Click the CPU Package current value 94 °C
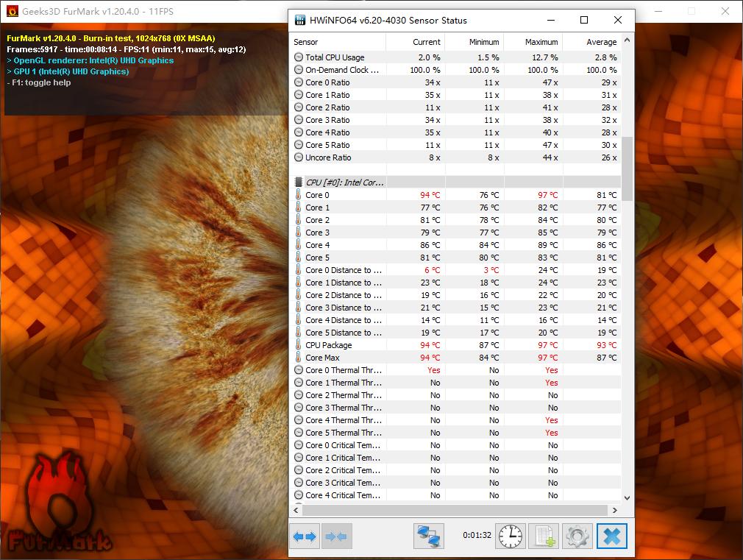This screenshot has height=560, width=743. tap(430, 344)
